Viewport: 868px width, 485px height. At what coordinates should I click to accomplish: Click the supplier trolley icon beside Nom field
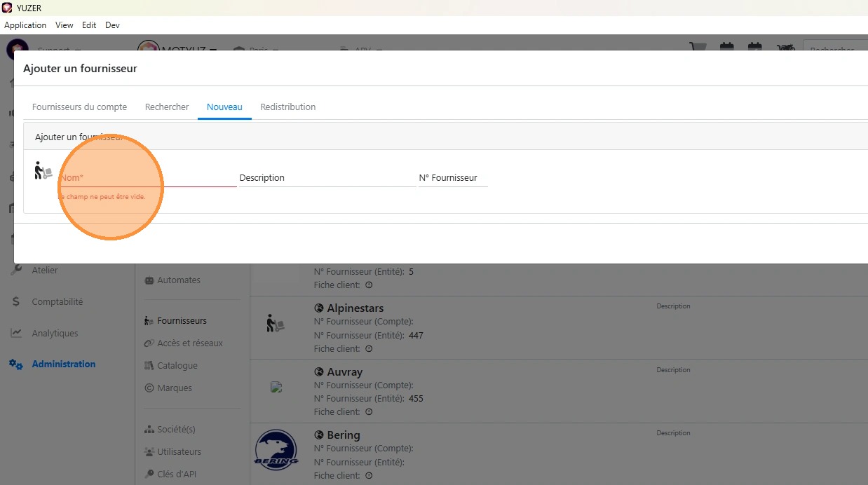(x=43, y=170)
